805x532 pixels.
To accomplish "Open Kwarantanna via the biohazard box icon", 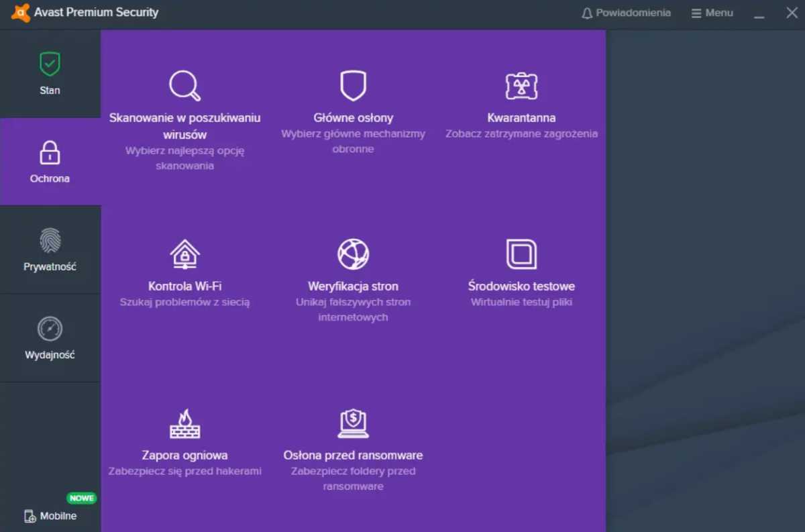I will pos(521,86).
